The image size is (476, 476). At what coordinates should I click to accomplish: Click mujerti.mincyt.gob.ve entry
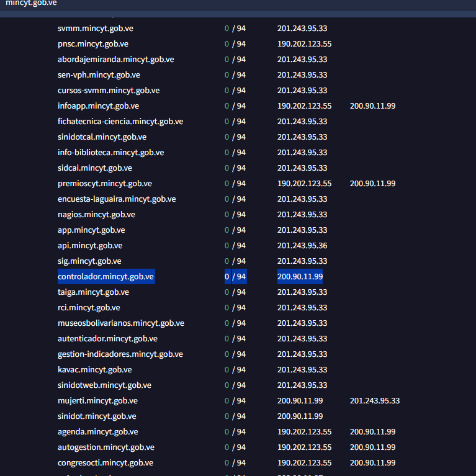coord(97,400)
